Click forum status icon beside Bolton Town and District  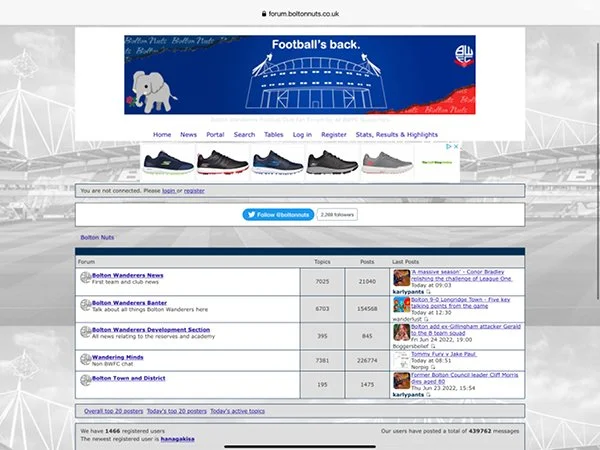[85, 380]
